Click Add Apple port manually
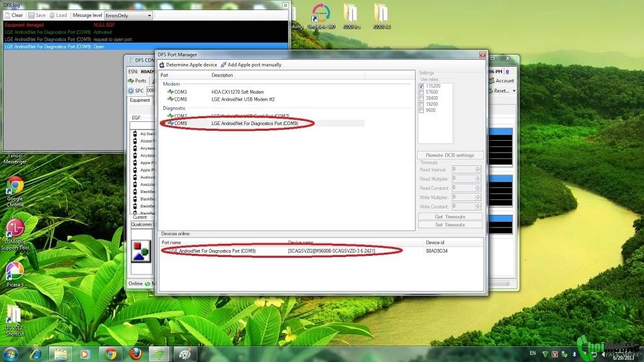Image resolution: width=644 pixels, height=362 pixels. (251, 65)
